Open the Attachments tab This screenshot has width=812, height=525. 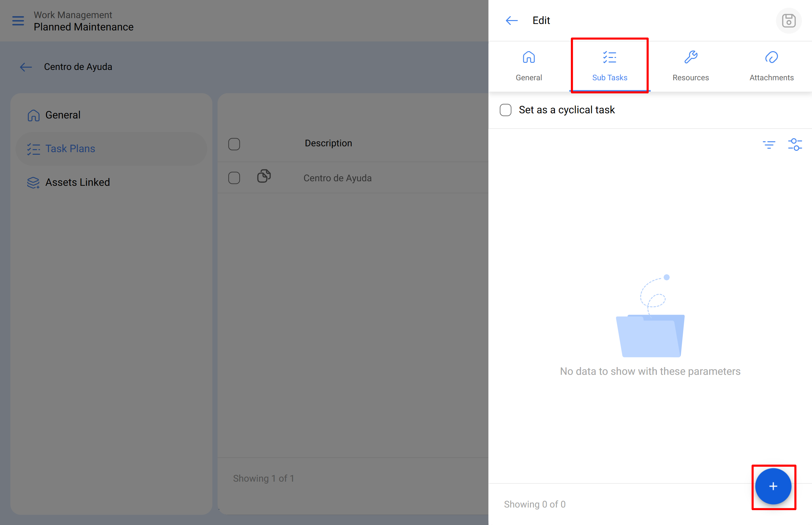(772, 66)
